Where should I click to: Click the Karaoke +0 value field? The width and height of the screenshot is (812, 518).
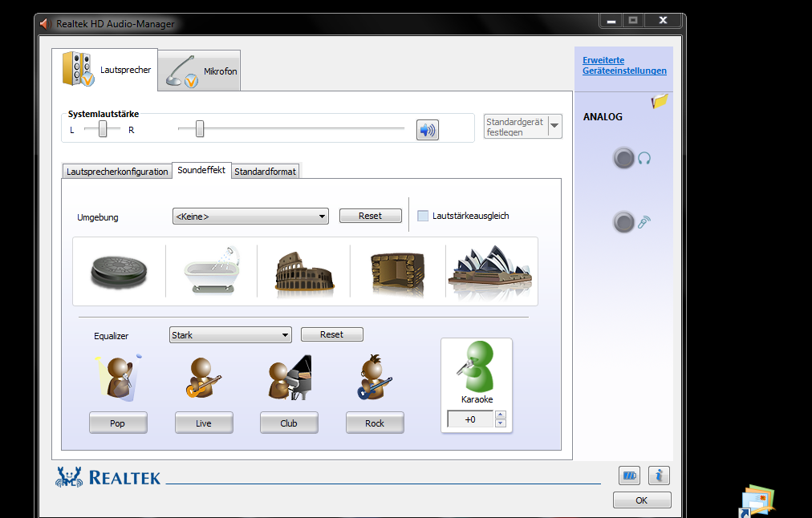(x=470, y=419)
